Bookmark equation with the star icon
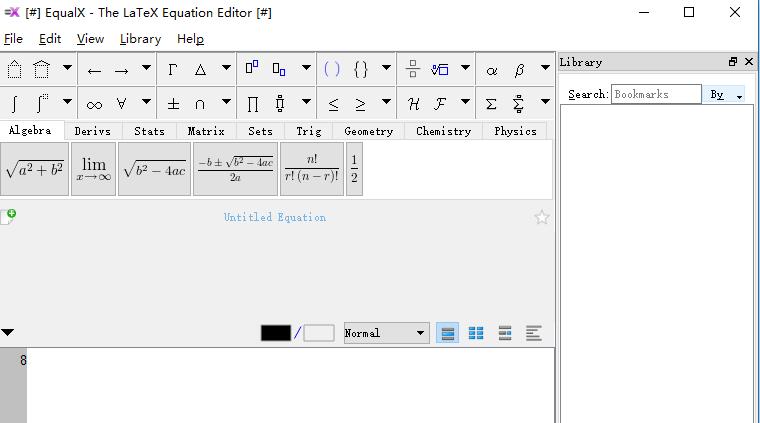 tap(542, 217)
